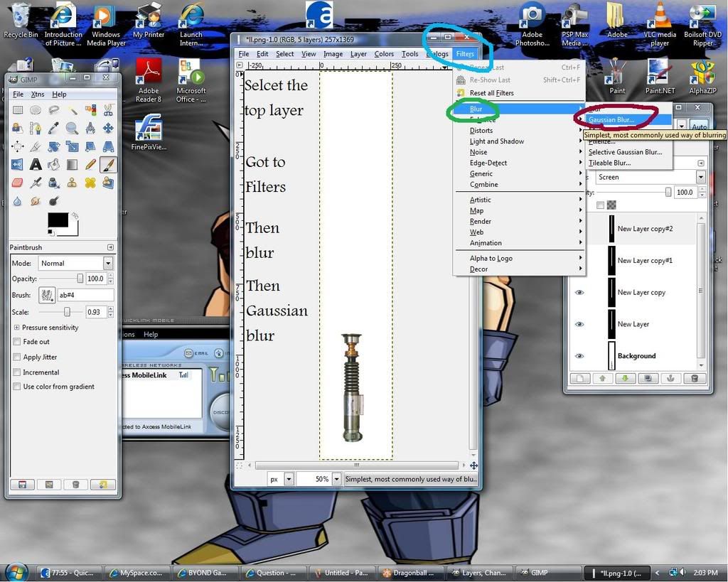This screenshot has height=582, width=728.
Task: Open the Xtns menu in toolbox
Action: click(38, 95)
